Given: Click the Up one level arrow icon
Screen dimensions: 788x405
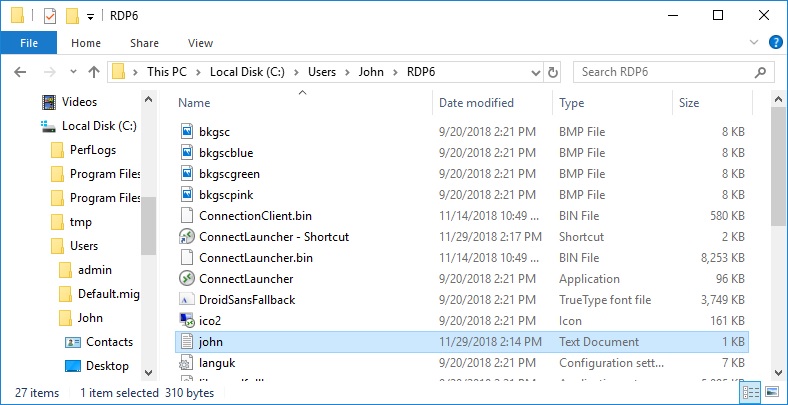Looking at the screenshot, I should (x=94, y=72).
